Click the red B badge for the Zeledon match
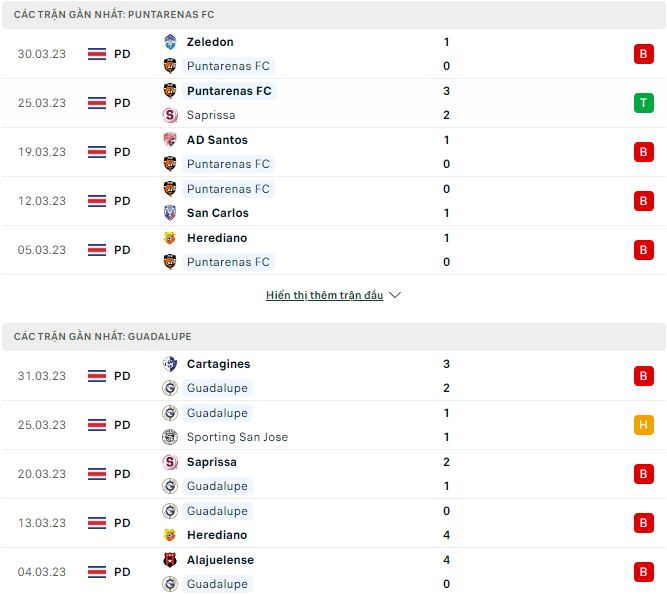 click(644, 54)
